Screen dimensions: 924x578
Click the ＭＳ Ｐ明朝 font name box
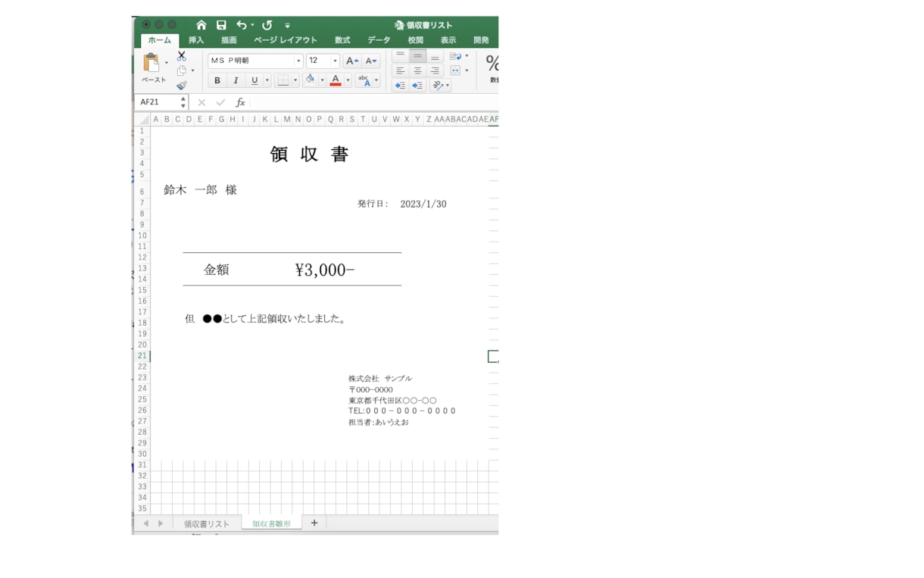pos(251,61)
